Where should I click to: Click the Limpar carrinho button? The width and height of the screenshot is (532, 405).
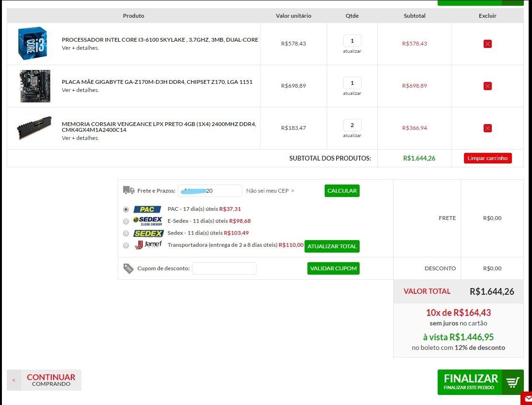[x=487, y=158]
